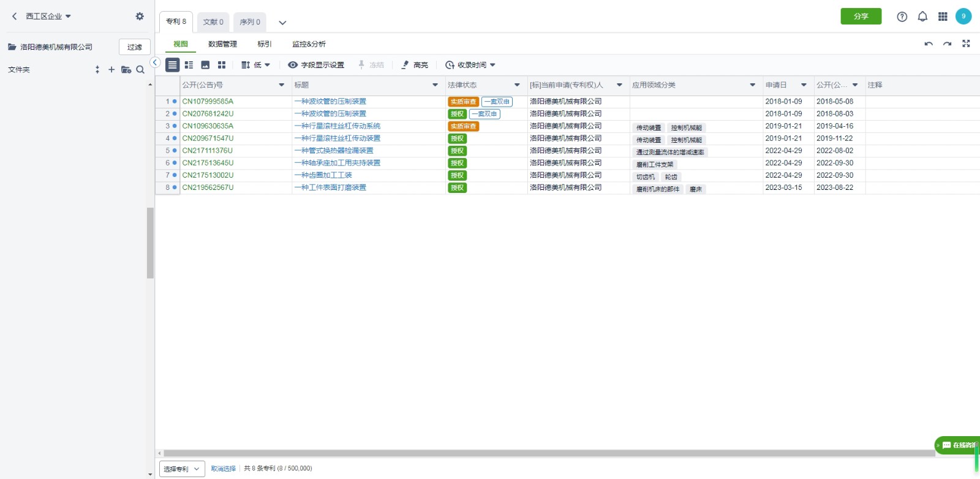Click the 冻结 freeze pin
This screenshot has width=980, height=479.
point(371,65)
